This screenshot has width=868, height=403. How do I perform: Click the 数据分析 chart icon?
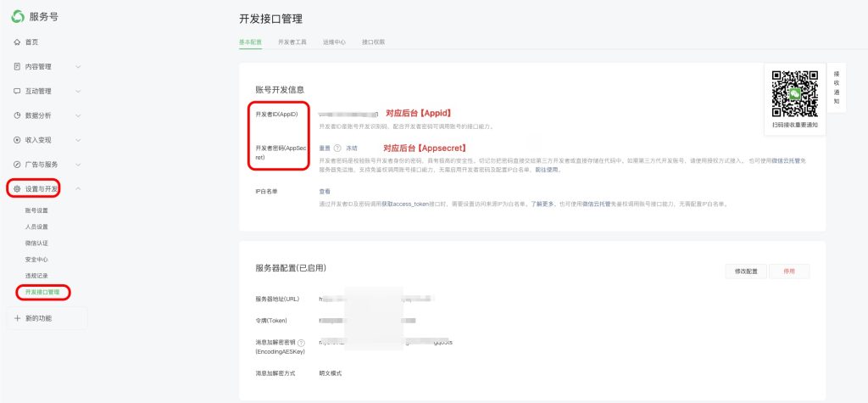(x=17, y=115)
